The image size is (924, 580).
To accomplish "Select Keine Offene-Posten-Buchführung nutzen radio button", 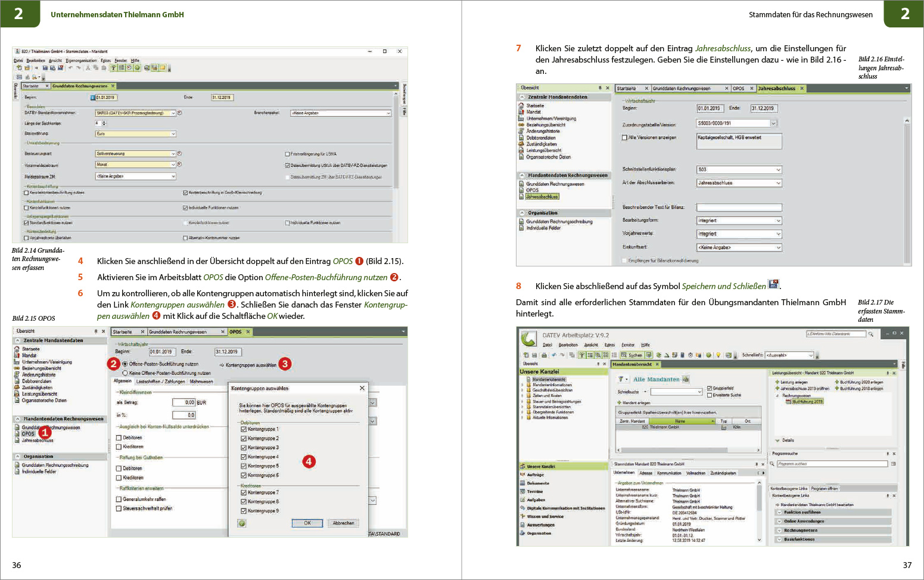I will tap(125, 373).
